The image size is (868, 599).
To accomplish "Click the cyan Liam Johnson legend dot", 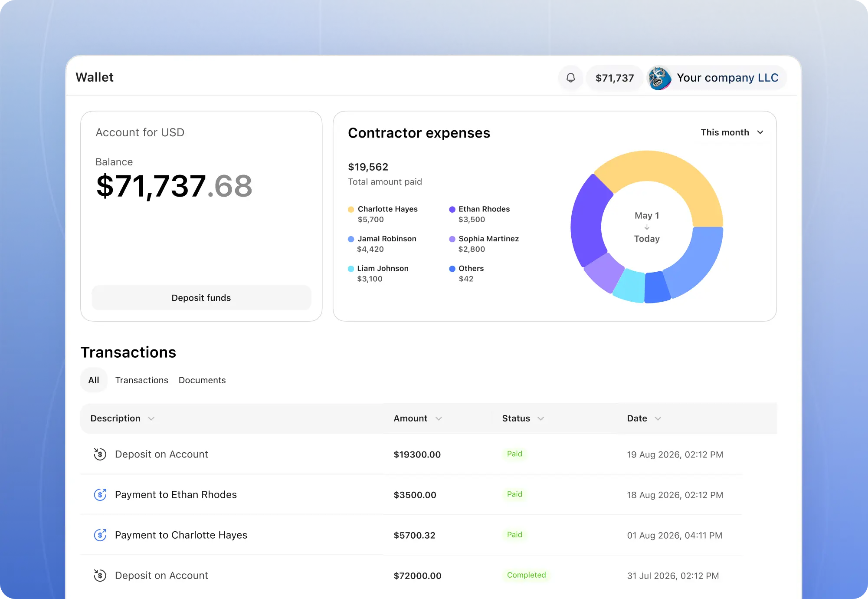I will [351, 269].
